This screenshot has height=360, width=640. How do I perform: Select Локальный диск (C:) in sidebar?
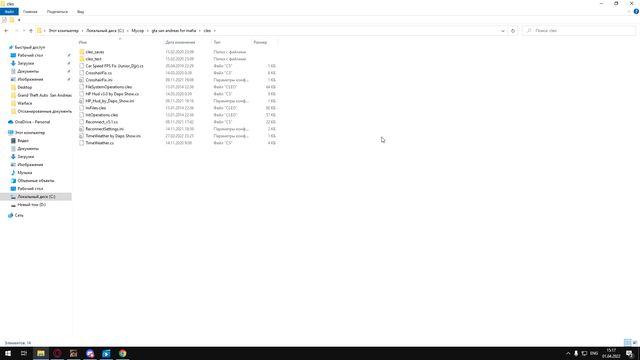36,197
